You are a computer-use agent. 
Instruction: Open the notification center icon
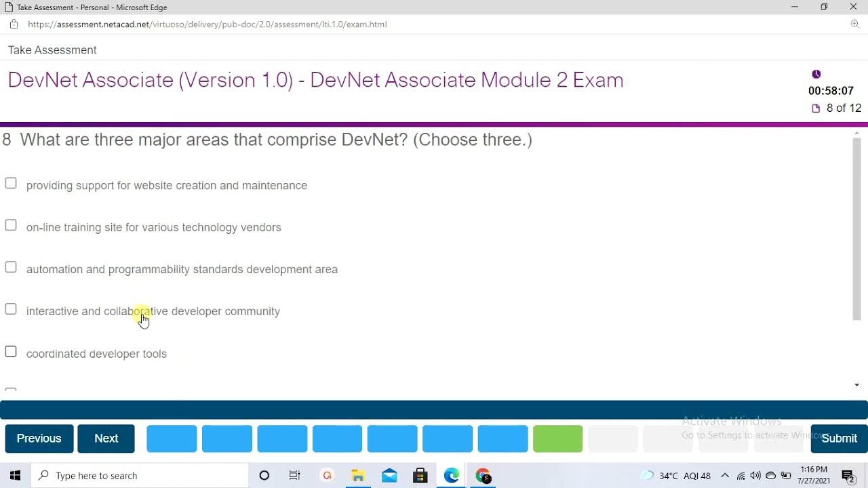click(x=848, y=476)
